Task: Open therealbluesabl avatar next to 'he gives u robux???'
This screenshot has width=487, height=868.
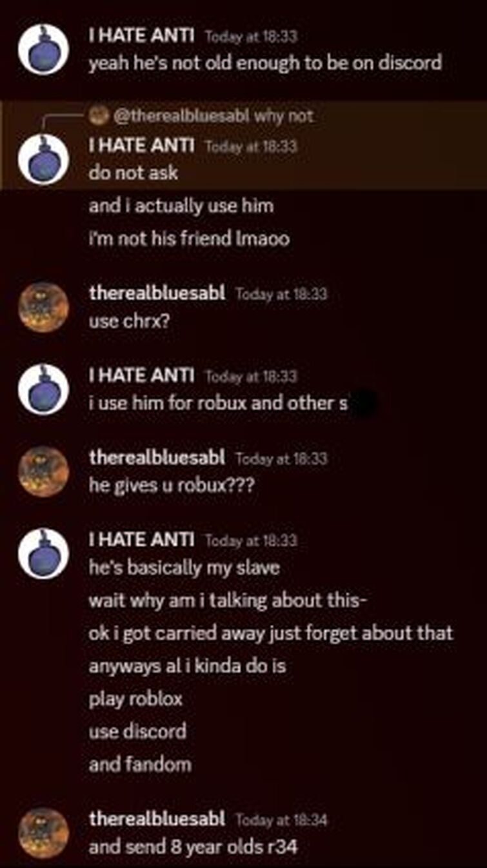Action: coord(43,472)
